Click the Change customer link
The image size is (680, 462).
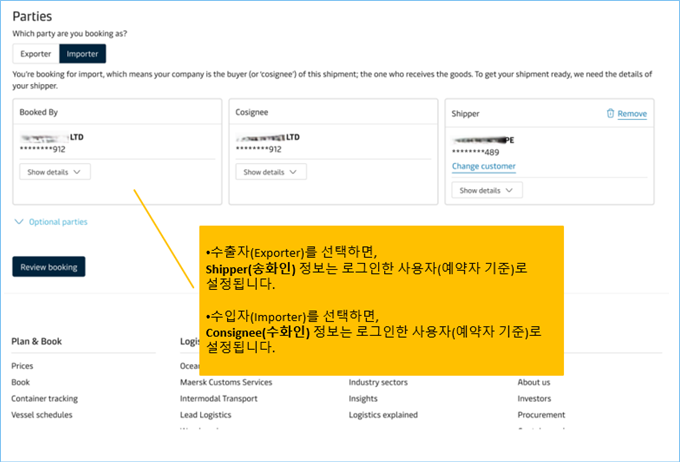(x=483, y=166)
